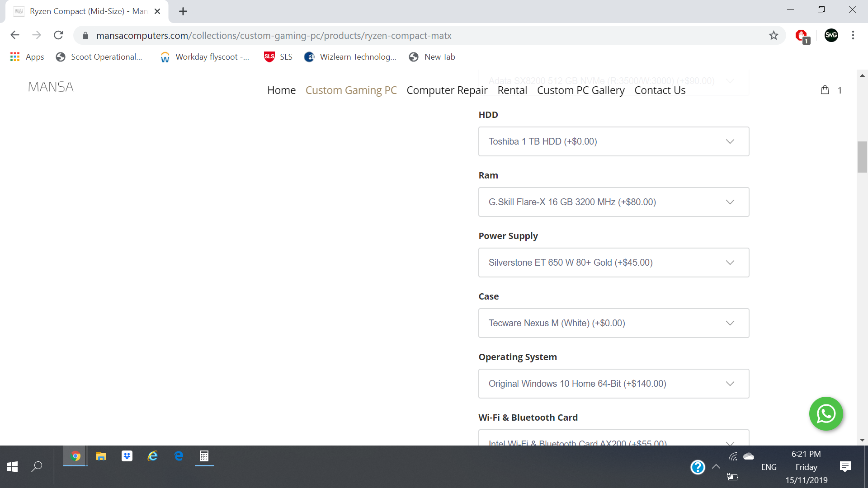Click the scrollbar up arrow
This screenshot has height=488, width=868.
(x=862, y=75)
